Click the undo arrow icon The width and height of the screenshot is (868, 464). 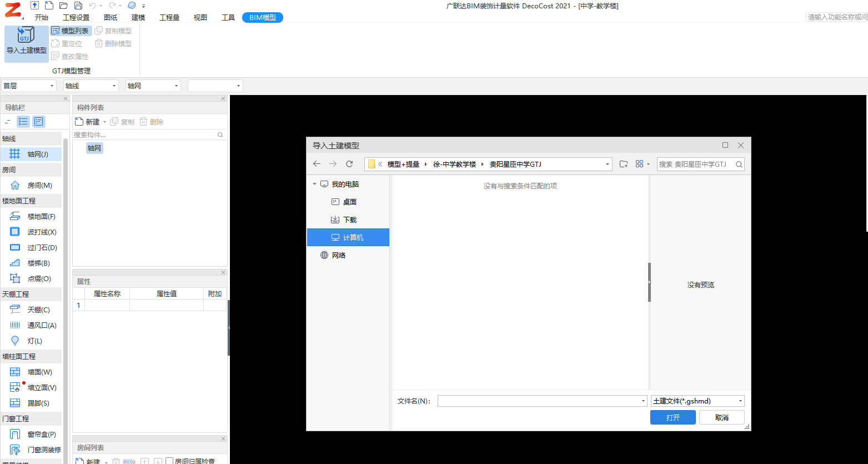click(x=93, y=6)
